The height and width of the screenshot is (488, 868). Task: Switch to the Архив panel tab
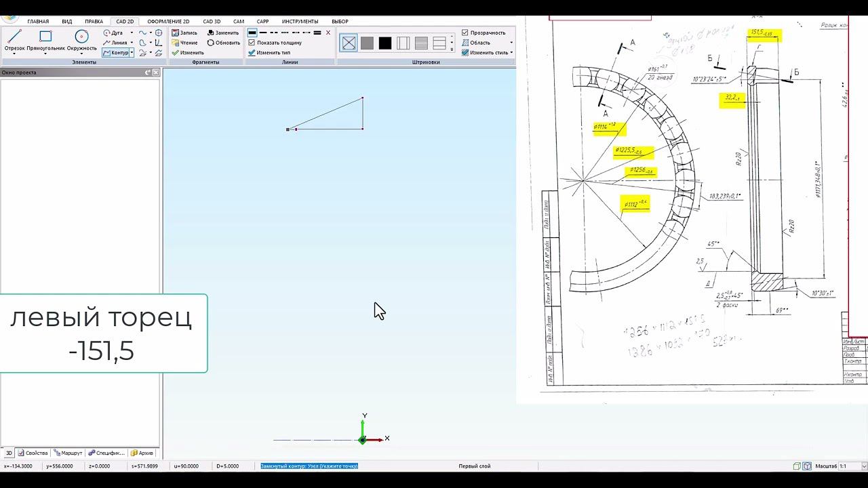pos(142,453)
